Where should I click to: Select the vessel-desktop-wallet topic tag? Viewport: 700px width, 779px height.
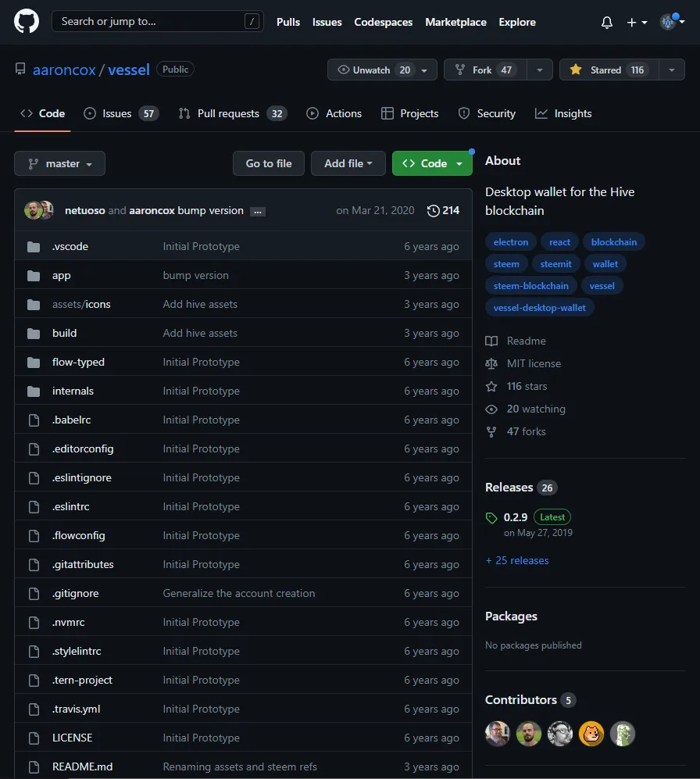pyautogui.click(x=540, y=308)
